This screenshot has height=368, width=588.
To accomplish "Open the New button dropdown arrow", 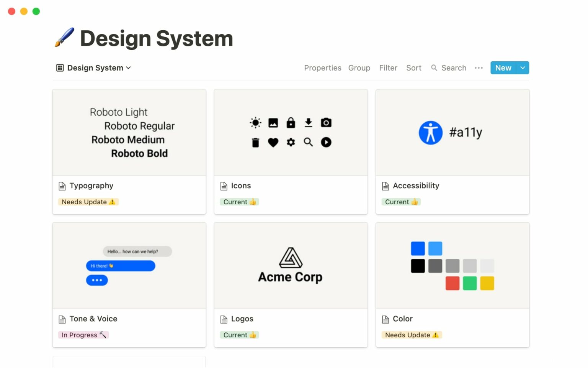I will point(523,67).
